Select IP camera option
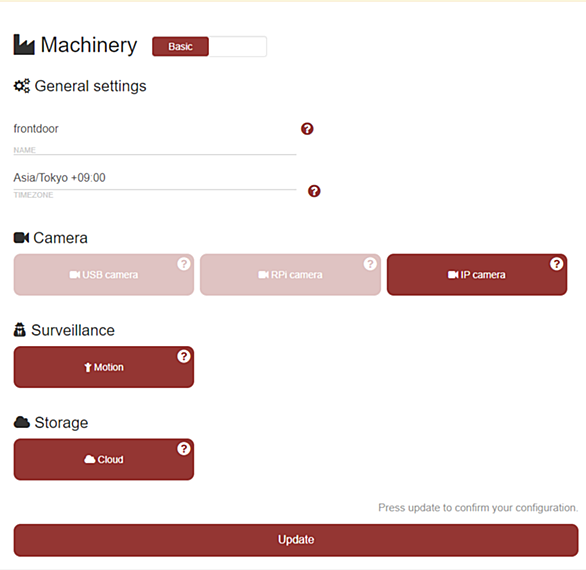The image size is (586, 570). [477, 275]
